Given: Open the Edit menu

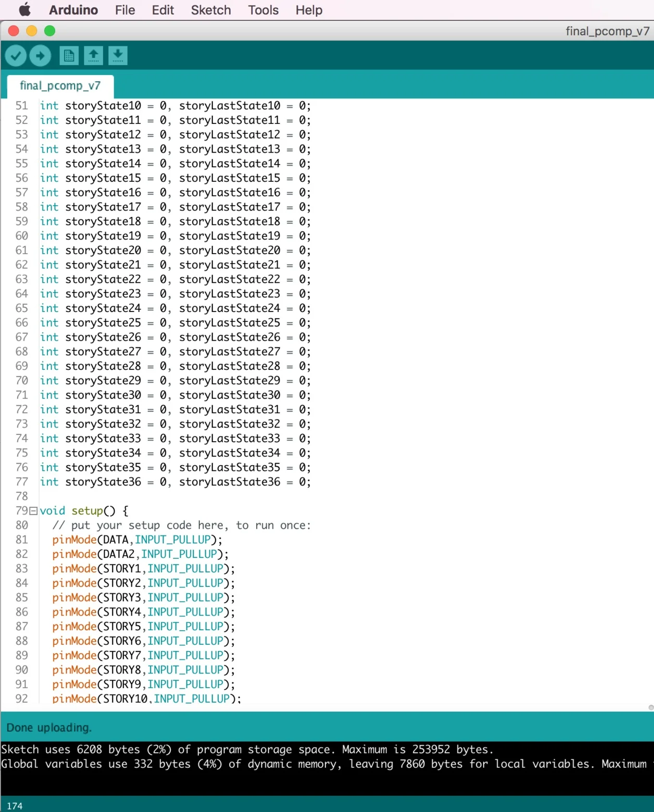Looking at the screenshot, I should pos(163,10).
